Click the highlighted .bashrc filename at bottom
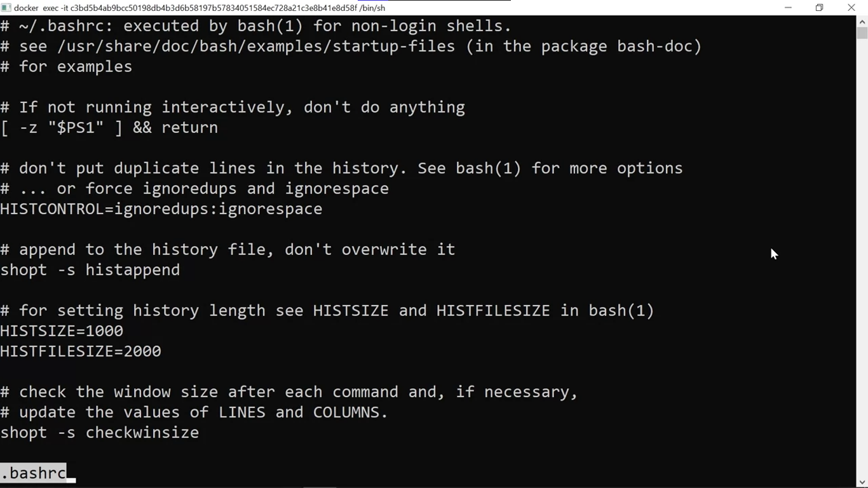Image resolution: width=868 pixels, height=488 pixels. tap(34, 473)
